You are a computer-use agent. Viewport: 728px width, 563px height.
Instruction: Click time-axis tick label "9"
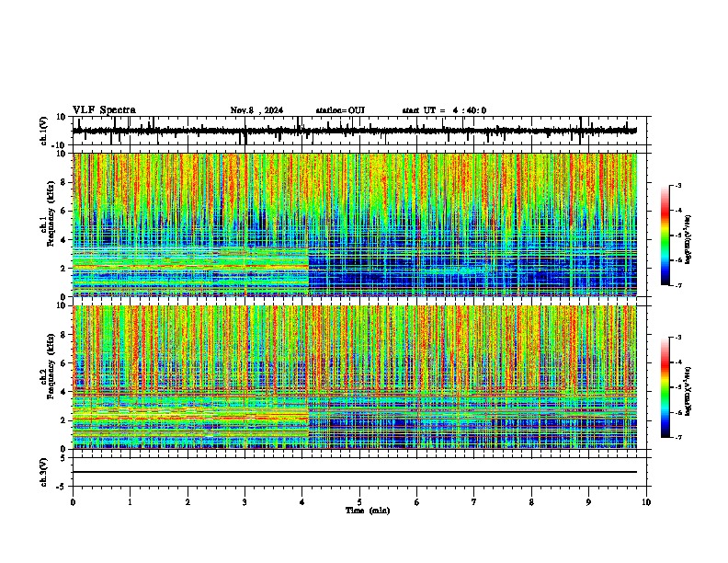click(x=588, y=502)
